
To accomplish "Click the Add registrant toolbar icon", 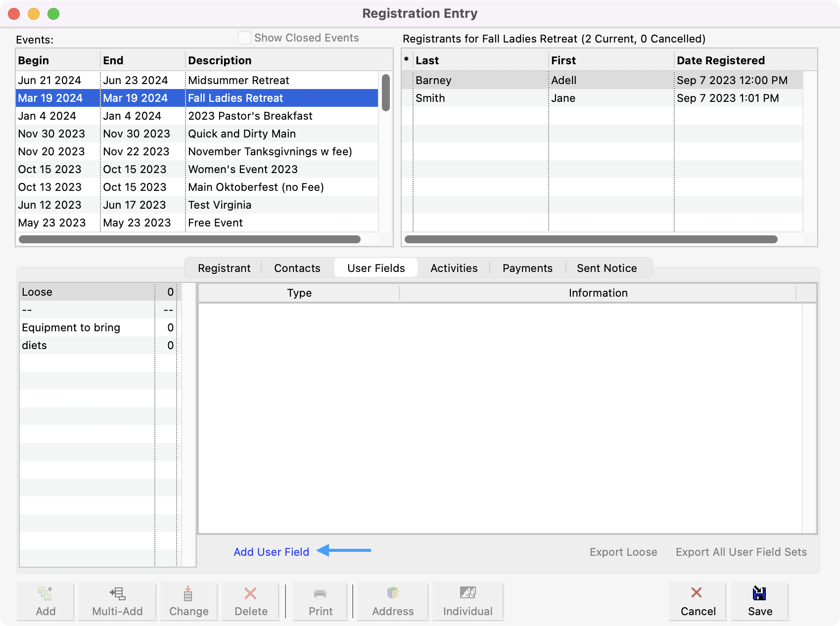I will pos(46,593).
